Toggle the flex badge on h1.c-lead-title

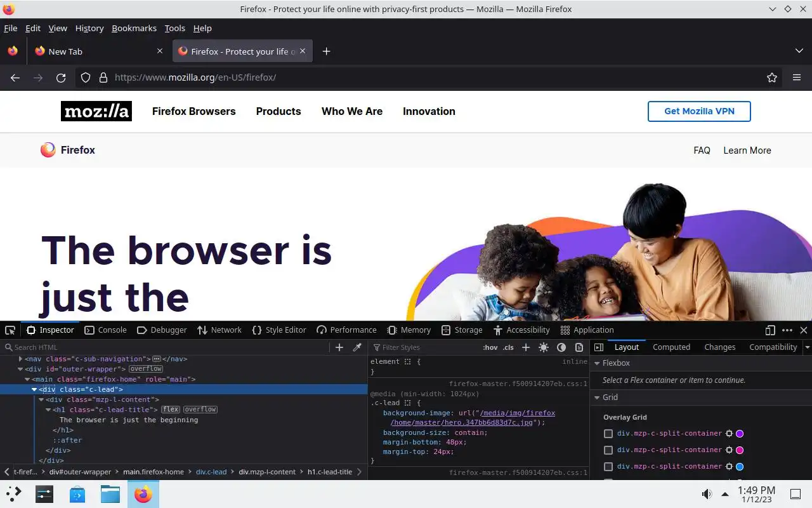coord(171,410)
